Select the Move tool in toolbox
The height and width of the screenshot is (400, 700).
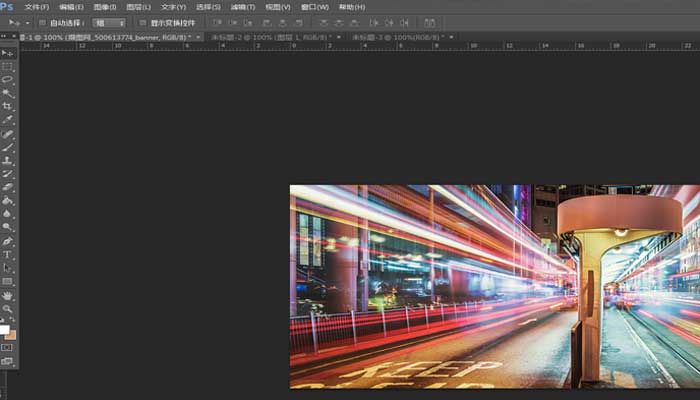pos(7,53)
